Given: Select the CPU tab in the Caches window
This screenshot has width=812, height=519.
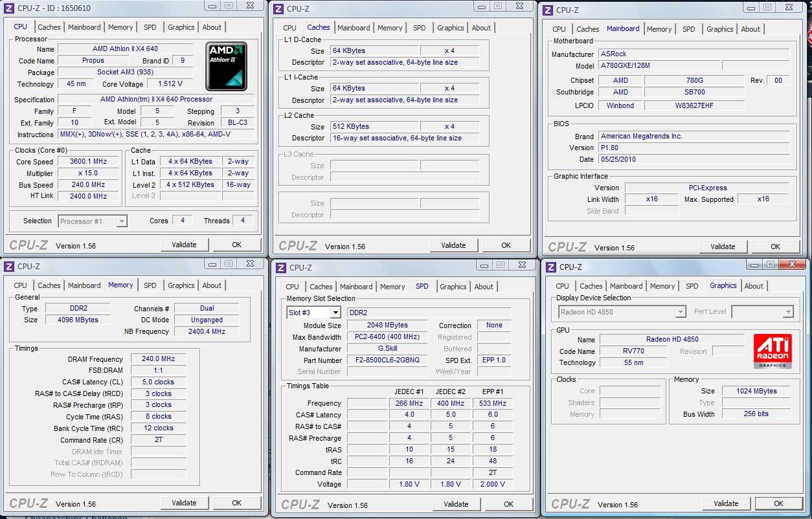Looking at the screenshot, I should click(289, 28).
